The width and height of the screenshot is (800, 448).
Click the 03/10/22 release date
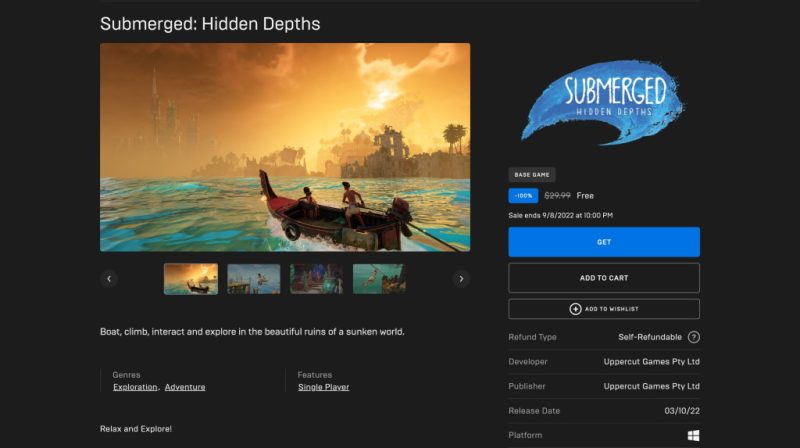coord(682,410)
